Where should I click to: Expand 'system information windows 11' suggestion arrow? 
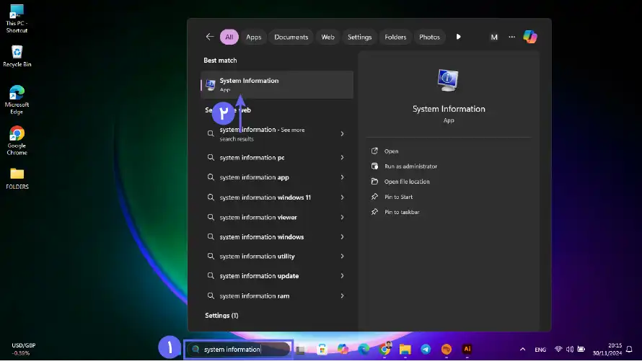pyautogui.click(x=342, y=197)
